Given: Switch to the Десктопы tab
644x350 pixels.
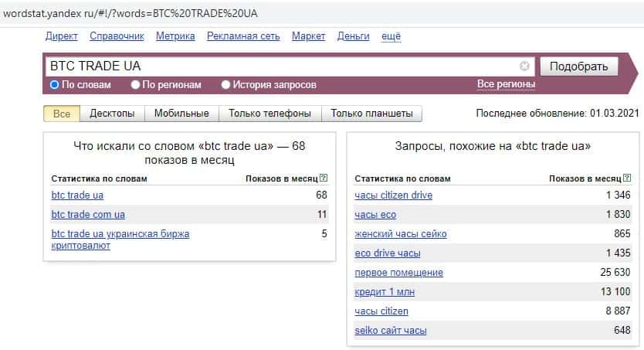Looking at the screenshot, I should pyautogui.click(x=112, y=114).
